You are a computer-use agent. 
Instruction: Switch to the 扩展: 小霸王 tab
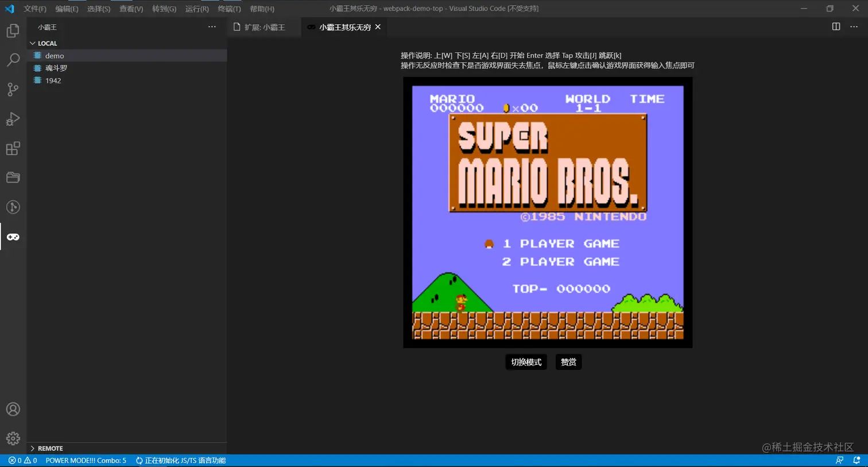coord(264,27)
